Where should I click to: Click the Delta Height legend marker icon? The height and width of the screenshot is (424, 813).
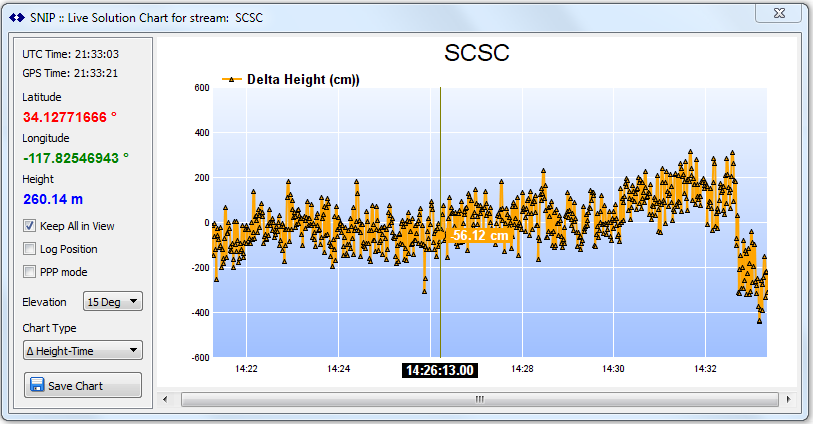click(x=231, y=80)
